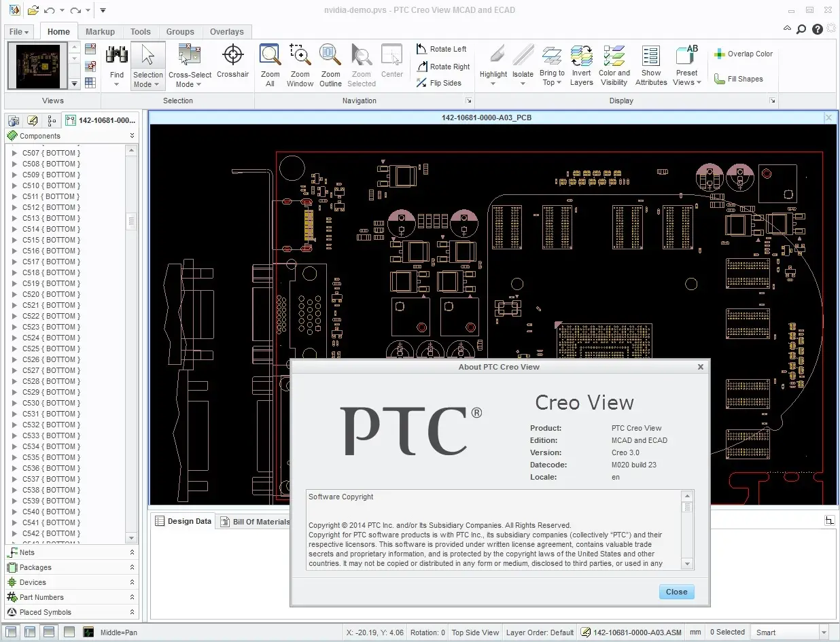Open Bill Of Materials tab
This screenshot has width=840, height=642.
pos(256,522)
